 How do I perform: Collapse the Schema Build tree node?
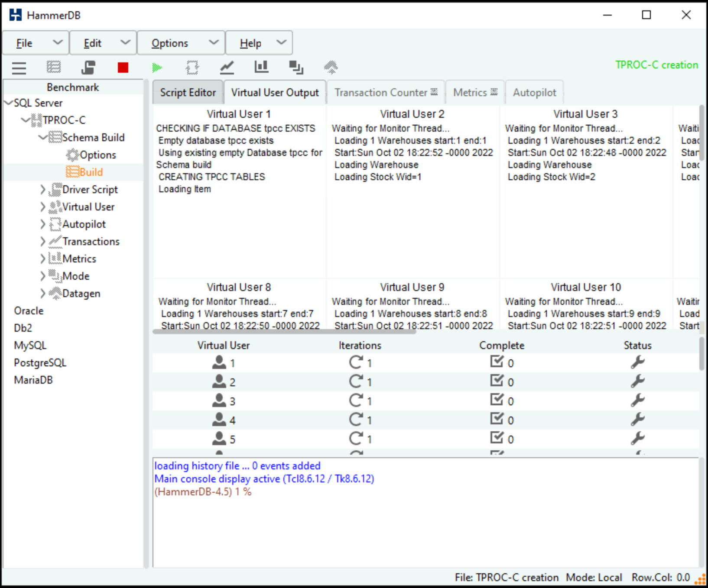click(x=42, y=138)
